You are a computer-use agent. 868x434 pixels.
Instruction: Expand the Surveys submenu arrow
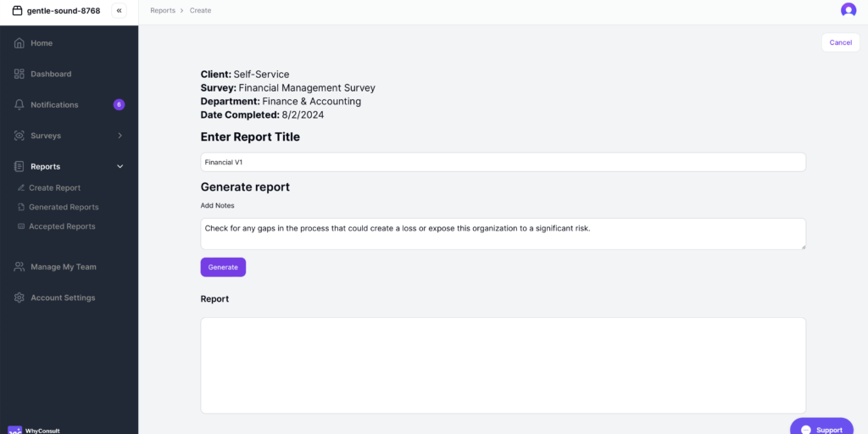tap(120, 136)
